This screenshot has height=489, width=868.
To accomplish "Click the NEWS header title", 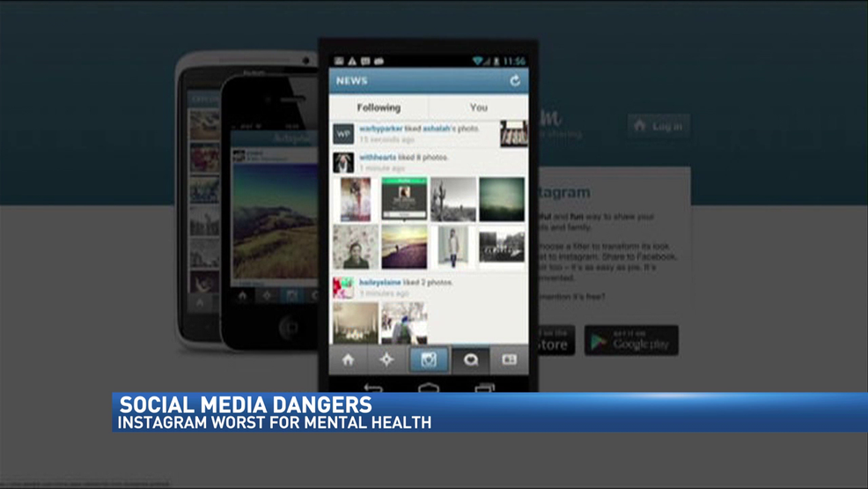I will [x=351, y=81].
